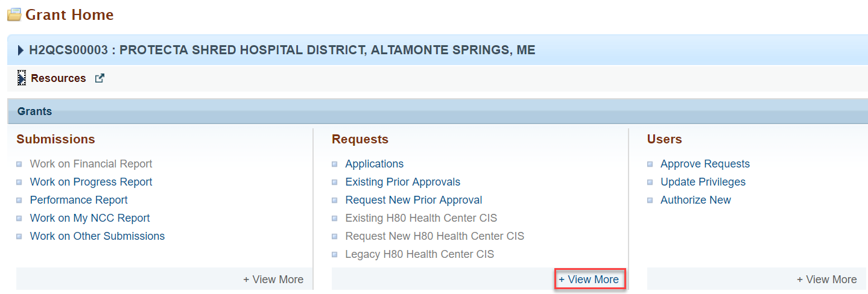
Task: View Existing Prior Approvals
Action: 403,182
